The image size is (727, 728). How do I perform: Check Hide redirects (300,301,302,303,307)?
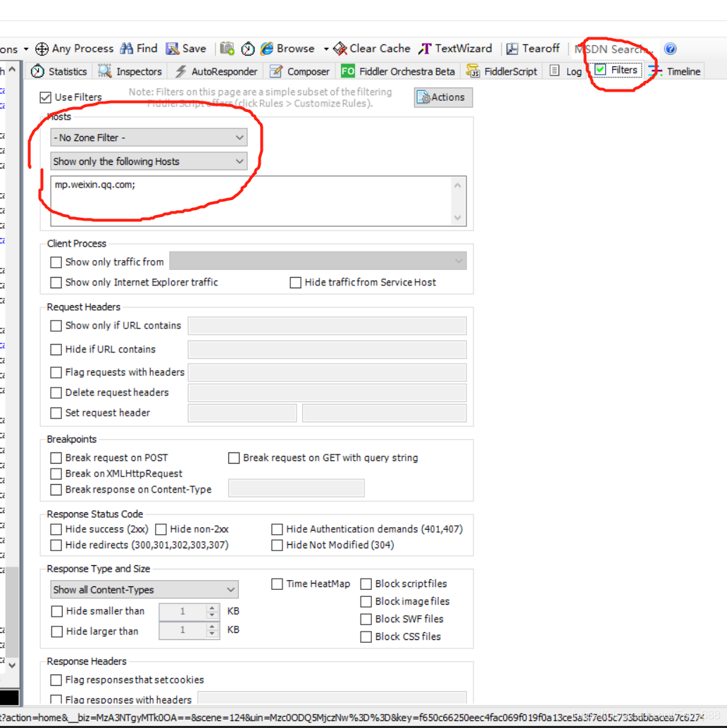(x=56, y=545)
